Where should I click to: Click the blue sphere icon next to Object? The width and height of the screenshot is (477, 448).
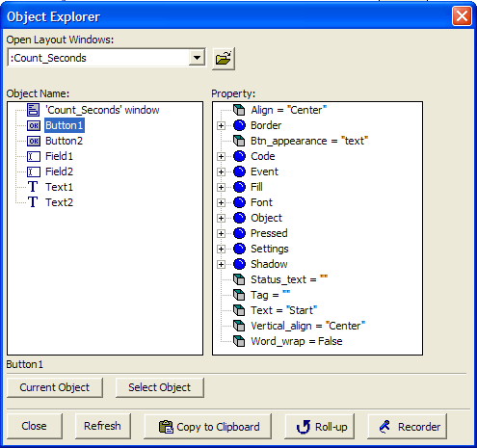click(239, 218)
